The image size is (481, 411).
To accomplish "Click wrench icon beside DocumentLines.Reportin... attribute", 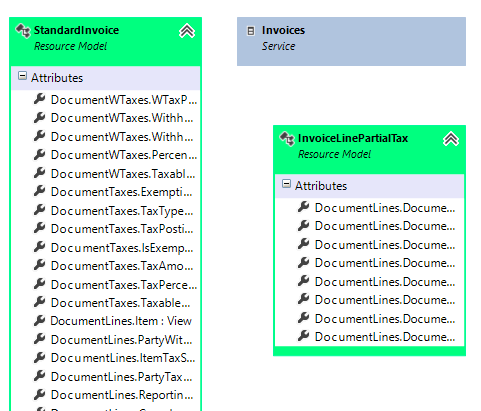I will click(x=39, y=394).
